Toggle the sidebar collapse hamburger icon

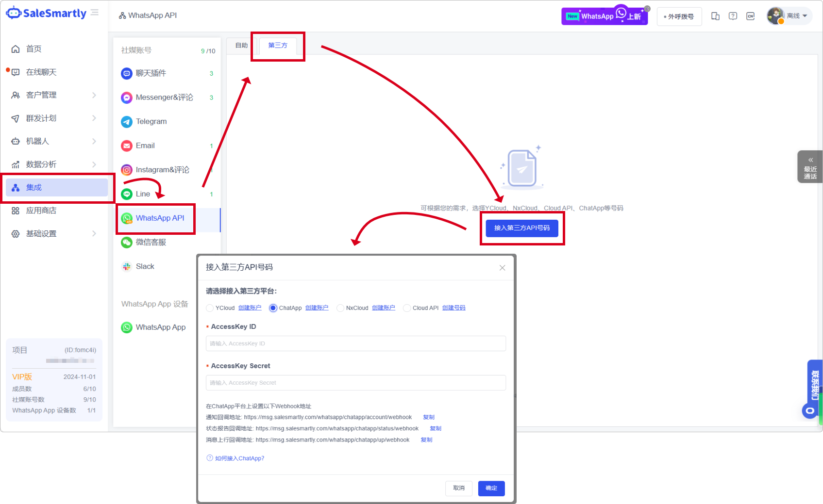coord(95,13)
